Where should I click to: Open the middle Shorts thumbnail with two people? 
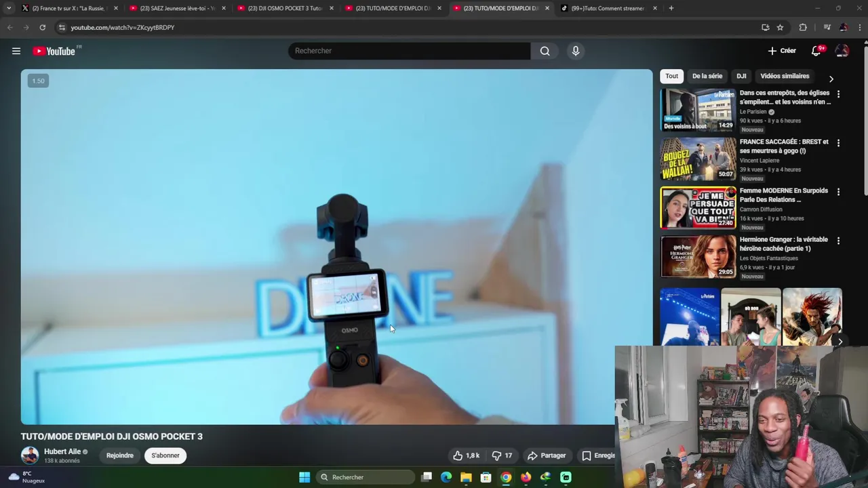751,317
